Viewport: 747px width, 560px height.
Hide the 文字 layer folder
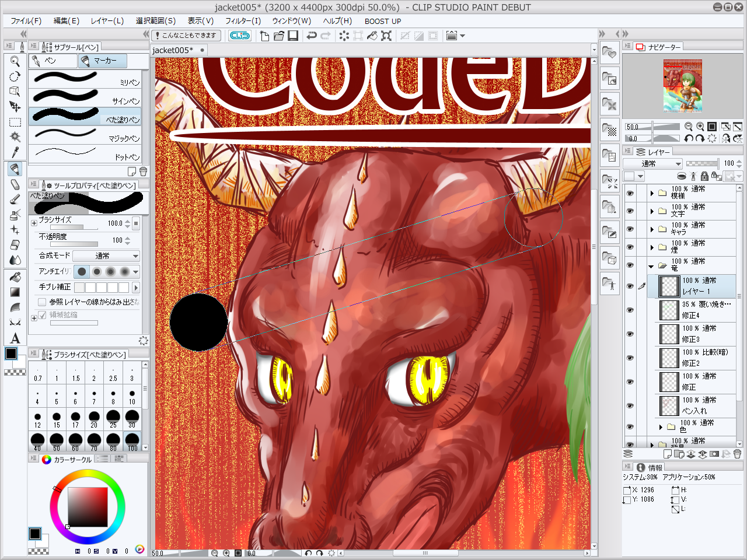click(630, 211)
